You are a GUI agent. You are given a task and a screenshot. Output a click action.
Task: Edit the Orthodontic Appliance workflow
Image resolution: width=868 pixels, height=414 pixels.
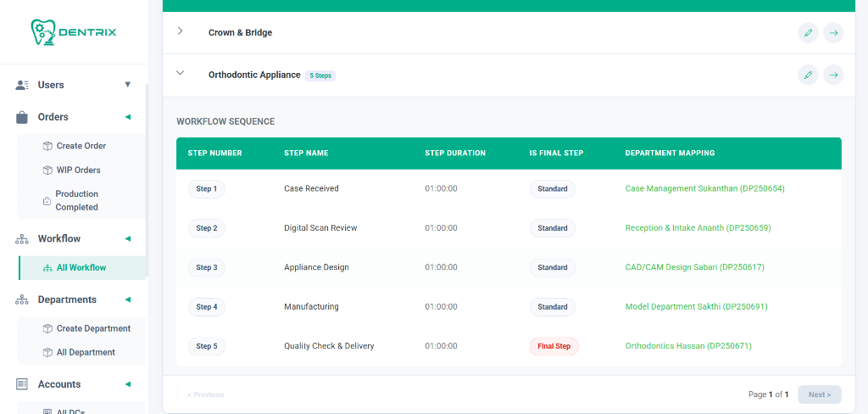[808, 75]
